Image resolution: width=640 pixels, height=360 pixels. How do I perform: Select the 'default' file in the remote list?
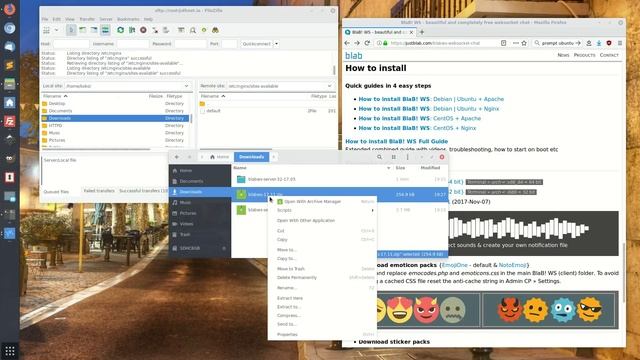pyautogui.click(x=268, y=111)
